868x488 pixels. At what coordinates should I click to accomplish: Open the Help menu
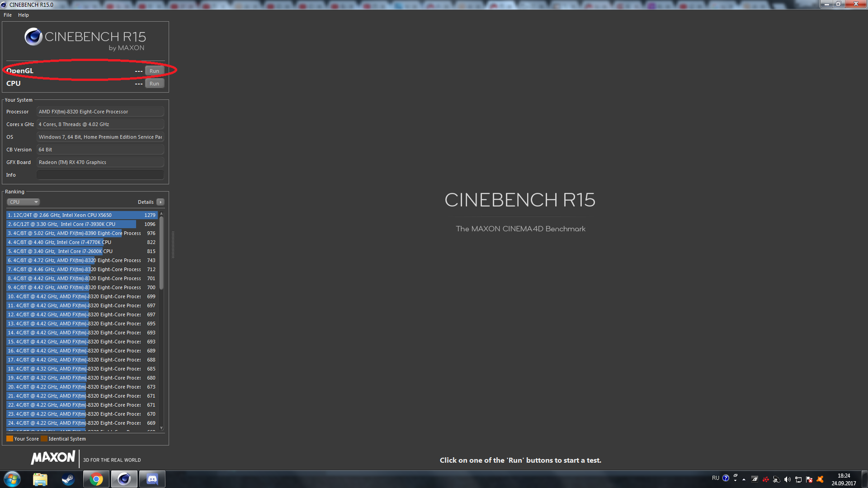[24, 15]
